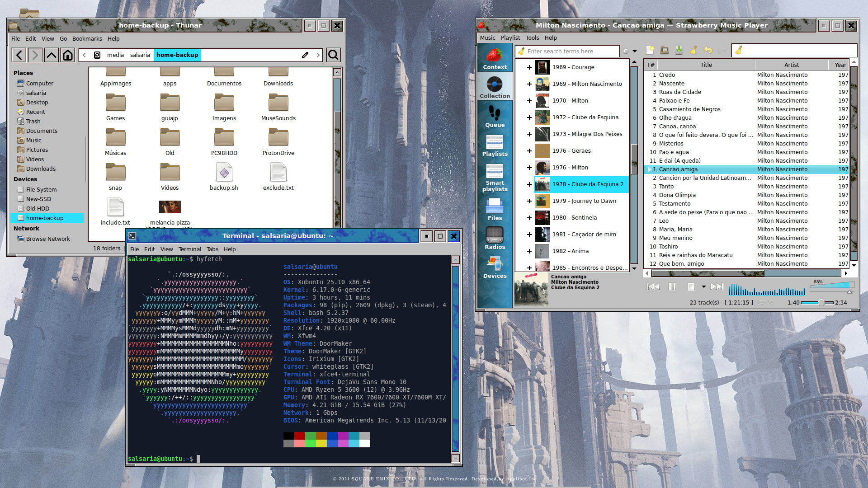Expand the 1980 - Sentinela album
This screenshot has width=868, height=488.
point(529,218)
